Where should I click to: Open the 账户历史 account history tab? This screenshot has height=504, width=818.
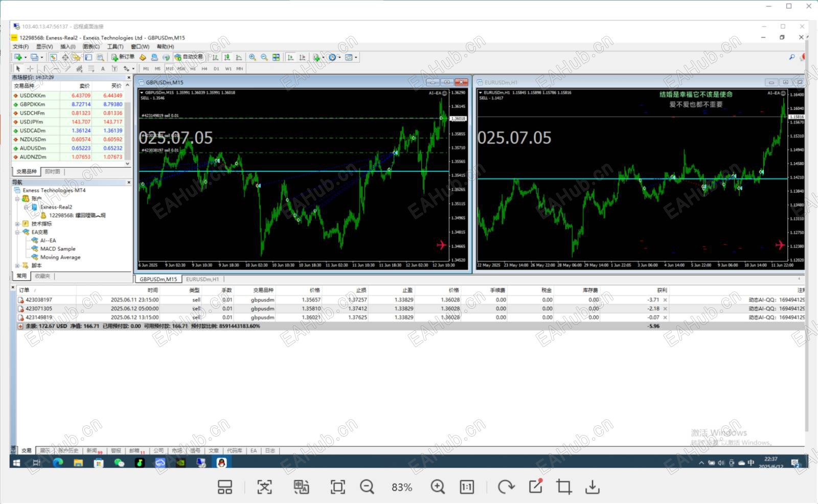pos(68,451)
